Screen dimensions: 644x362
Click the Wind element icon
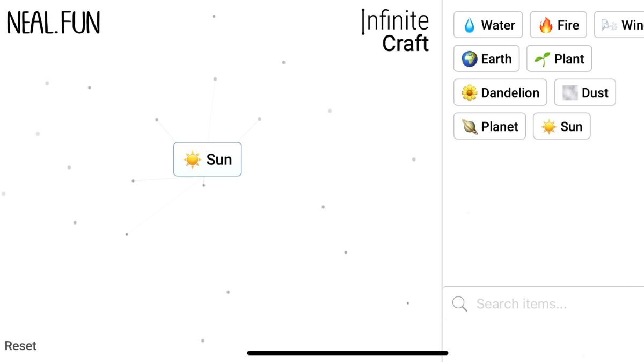tap(610, 25)
